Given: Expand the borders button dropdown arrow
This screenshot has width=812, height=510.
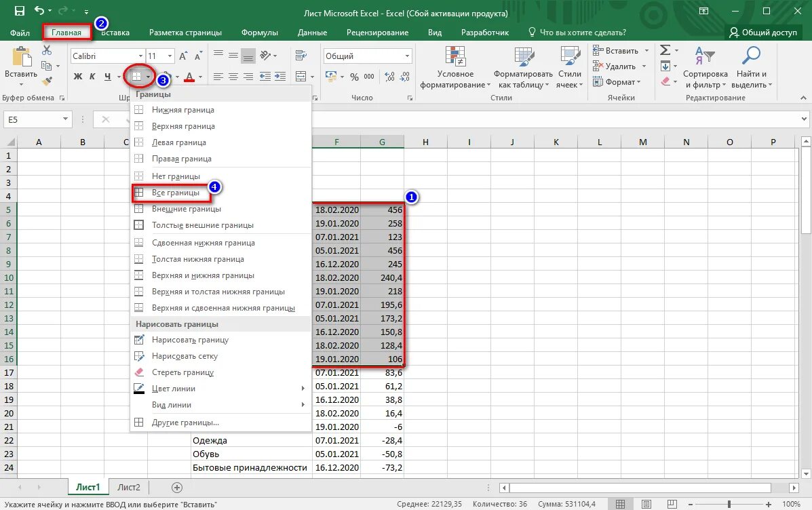Looking at the screenshot, I should [148, 77].
